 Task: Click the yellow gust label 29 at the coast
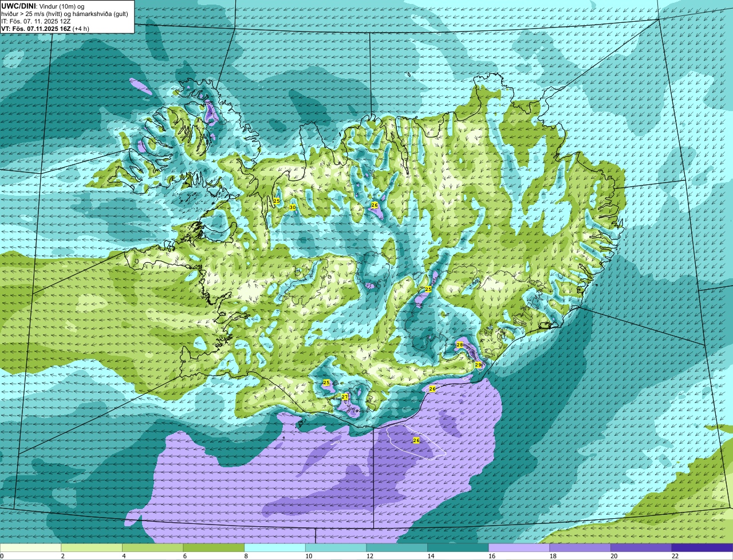478,365
